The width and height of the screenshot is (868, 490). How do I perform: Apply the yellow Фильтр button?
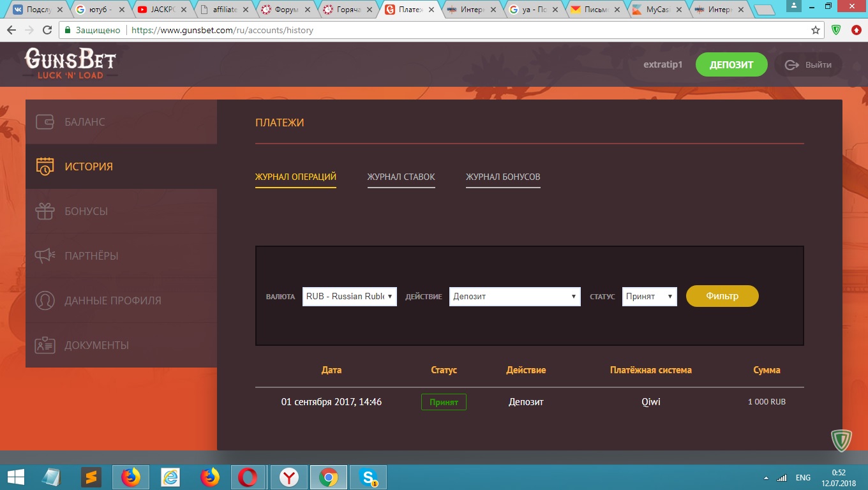(x=722, y=296)
